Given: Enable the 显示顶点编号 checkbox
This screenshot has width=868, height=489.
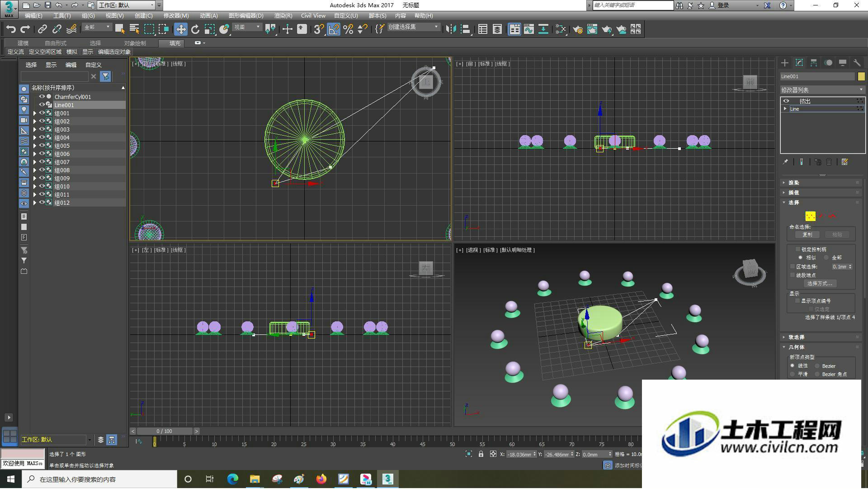Looking at the screenshot, I should [798, 301].
